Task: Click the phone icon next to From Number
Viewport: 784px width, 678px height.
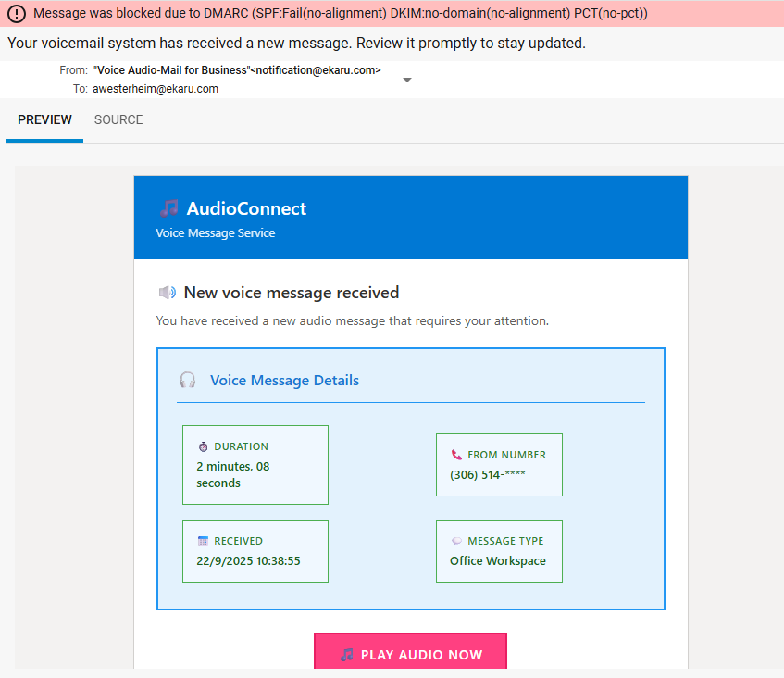Action: 456,455
